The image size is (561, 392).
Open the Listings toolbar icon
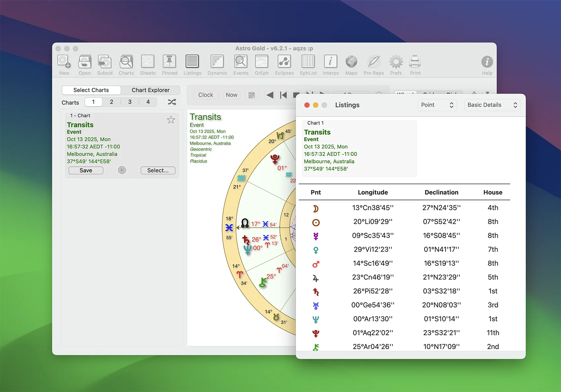pos(192,65)
